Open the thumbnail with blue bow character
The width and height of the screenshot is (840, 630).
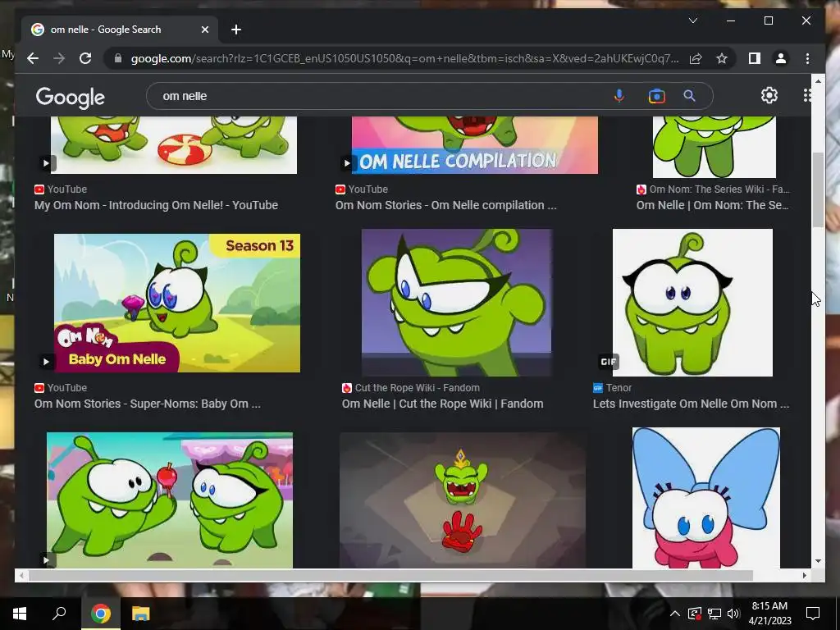[706, 497]
